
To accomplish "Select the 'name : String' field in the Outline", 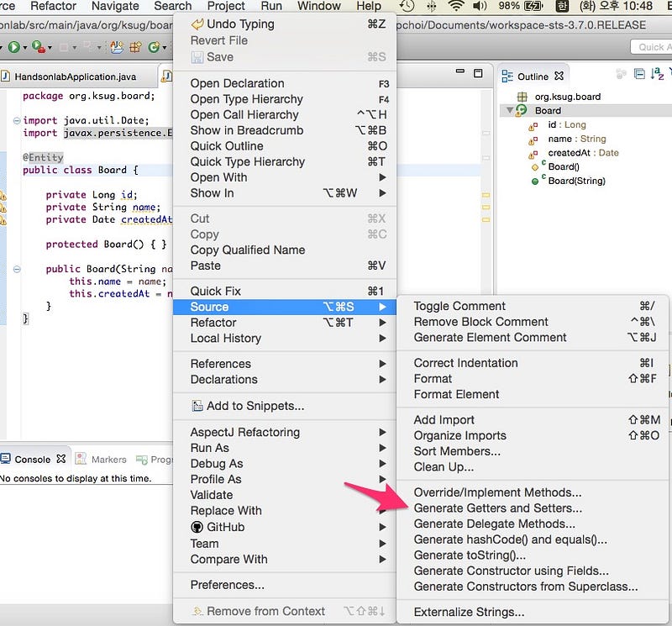I will [x=577, y=139].
